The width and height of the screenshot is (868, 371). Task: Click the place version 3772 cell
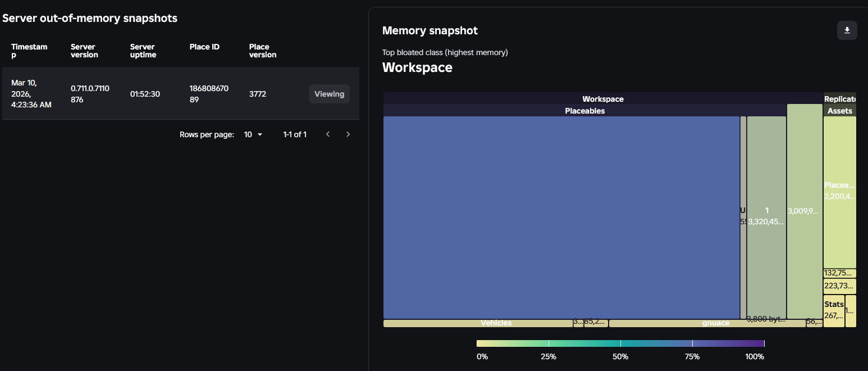pos(258,94)
